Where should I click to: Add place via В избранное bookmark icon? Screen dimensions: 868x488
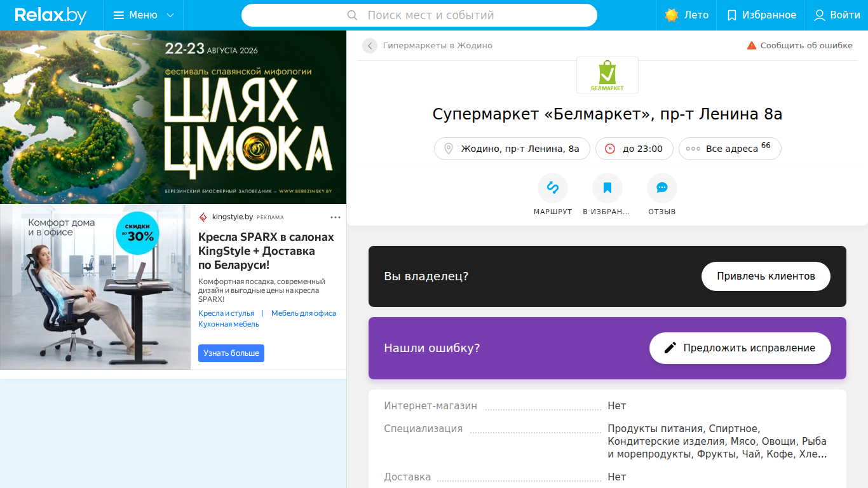[x=607, y=188]
